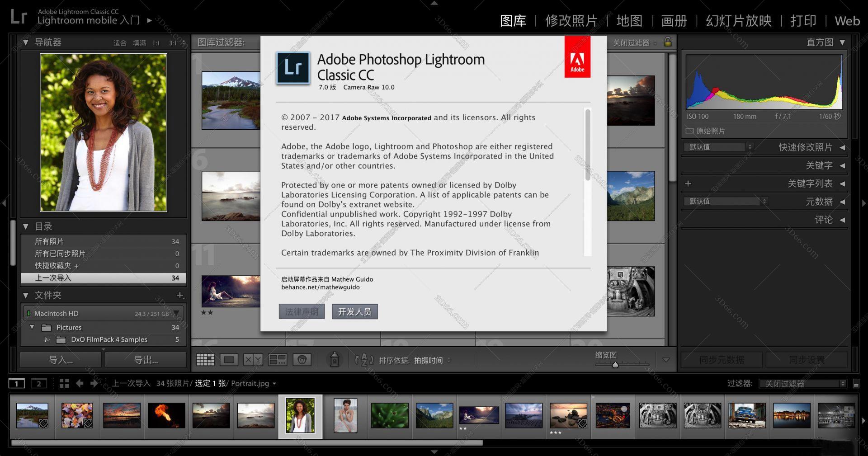Image resolution: width=868 pixels, height=456 pixels.
Task: Open Compare view (XY) icon
Action: coord(253,360)
